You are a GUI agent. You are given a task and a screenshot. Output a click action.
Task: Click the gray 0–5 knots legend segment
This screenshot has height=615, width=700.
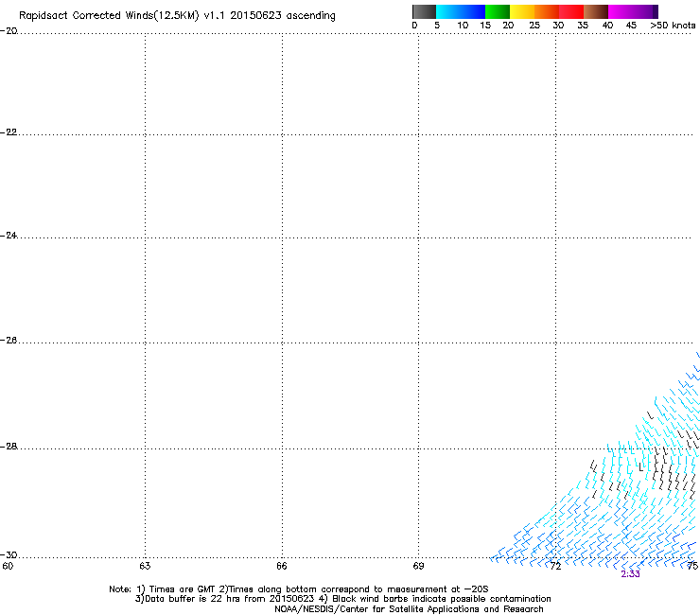(x=424, y=11)
